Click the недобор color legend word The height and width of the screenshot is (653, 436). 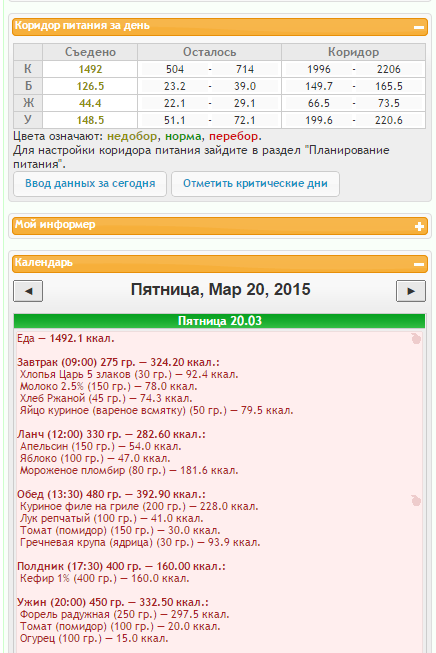point(132,136)
